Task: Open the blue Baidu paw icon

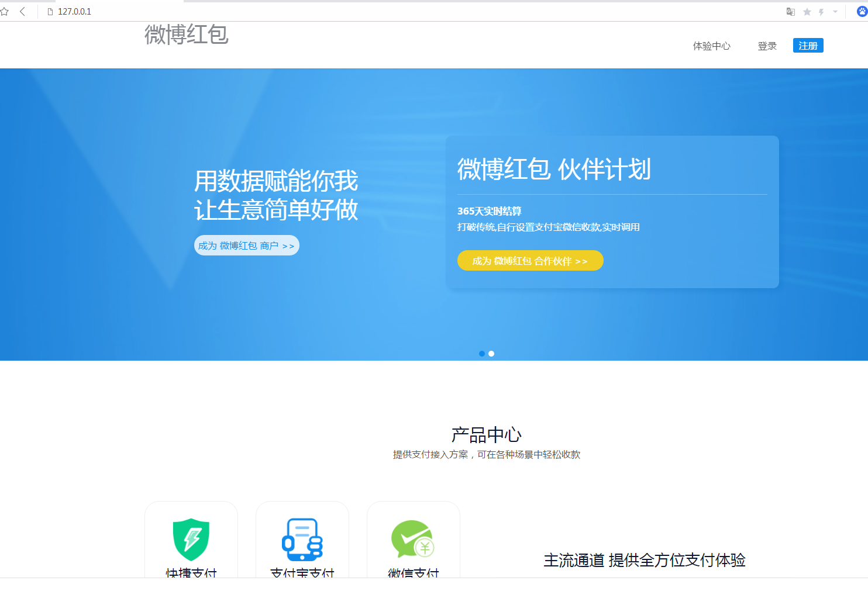Action: (x=862, y=12)
